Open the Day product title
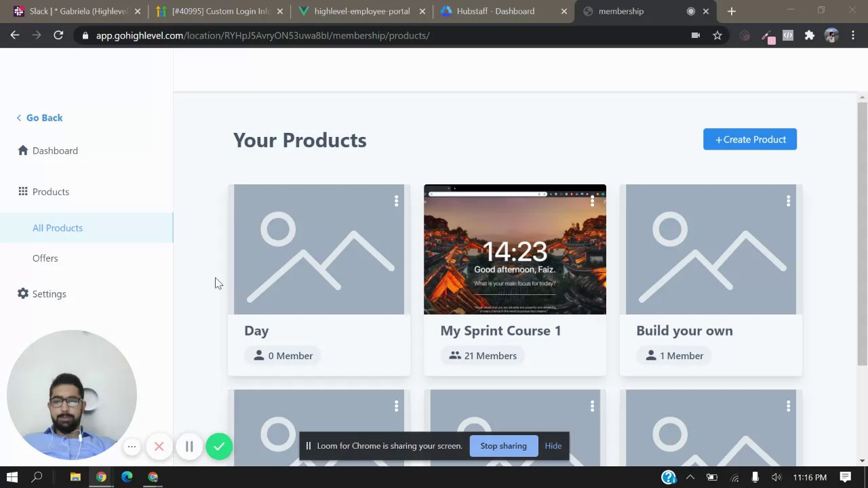Screen dimensions: 868x488 256,331
